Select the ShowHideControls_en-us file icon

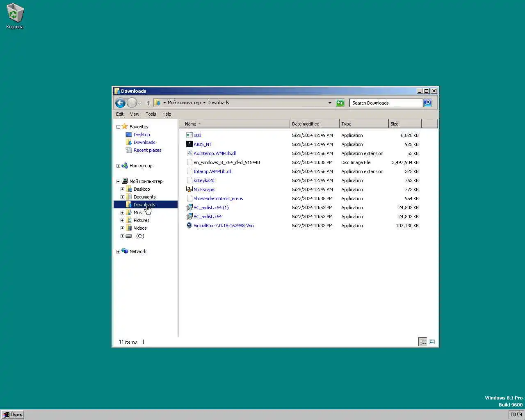click(189, 199)
